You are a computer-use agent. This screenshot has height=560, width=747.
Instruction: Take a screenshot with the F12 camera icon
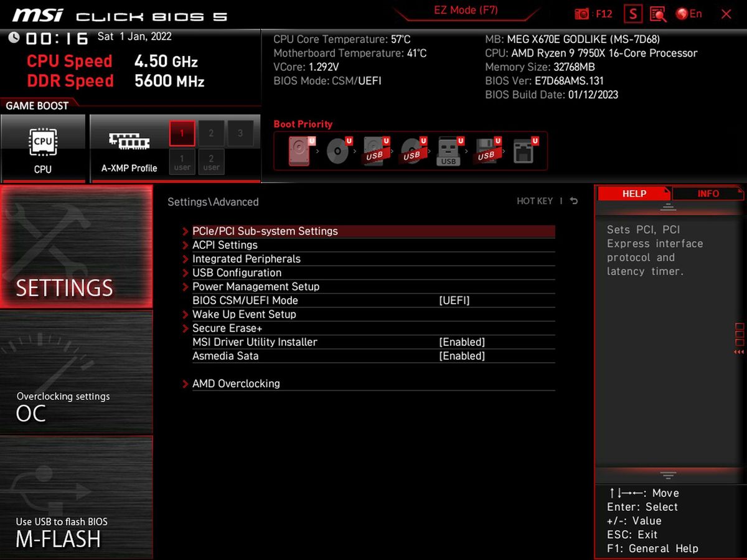pos(582,14)
